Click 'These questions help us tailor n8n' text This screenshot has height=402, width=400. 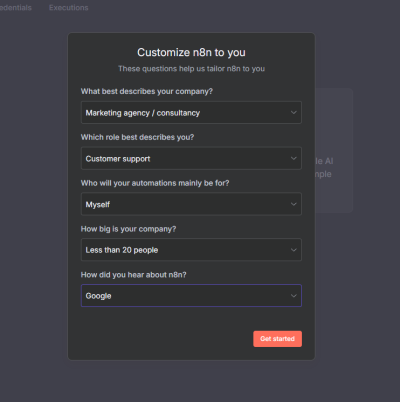(191, 69)
